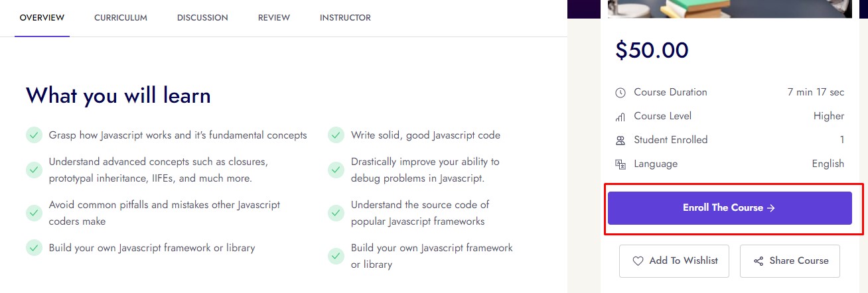Click the translate icon beside Language
The width and height of the screenshot is (868, 293).
click(x=620, y=164)
